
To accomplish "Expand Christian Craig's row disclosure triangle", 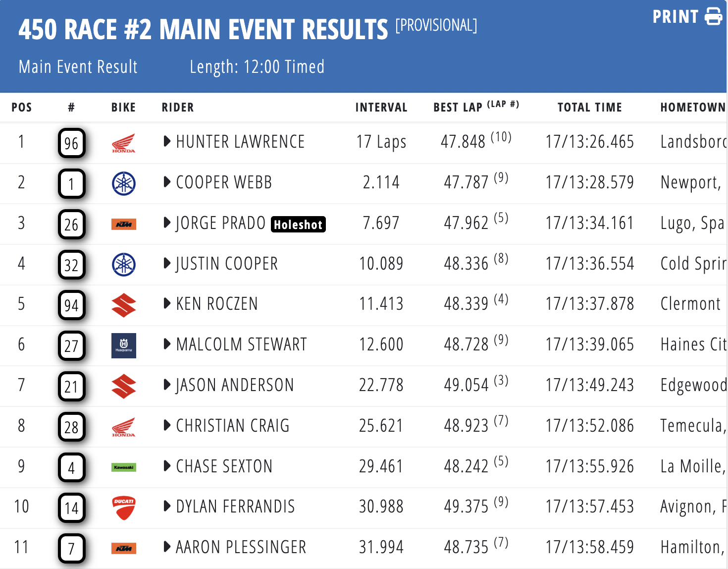I will [x=167, y=425].
